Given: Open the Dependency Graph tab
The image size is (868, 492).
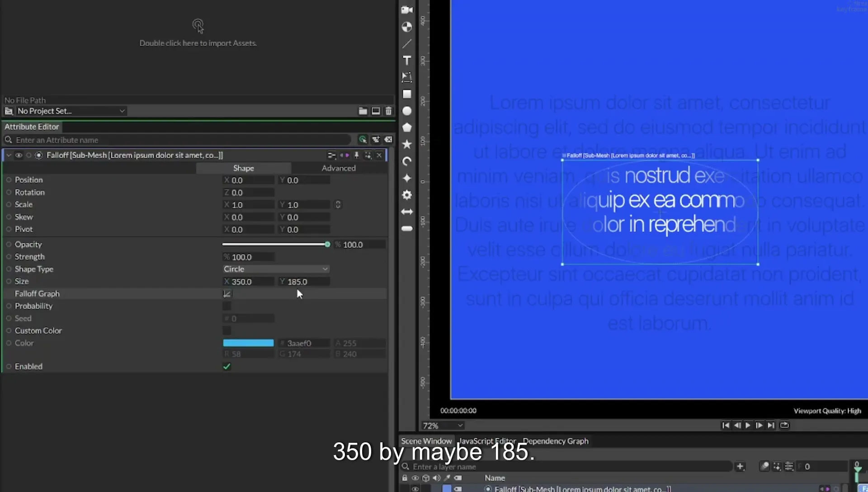Looking at the screenshot, I should pos(556,441).
